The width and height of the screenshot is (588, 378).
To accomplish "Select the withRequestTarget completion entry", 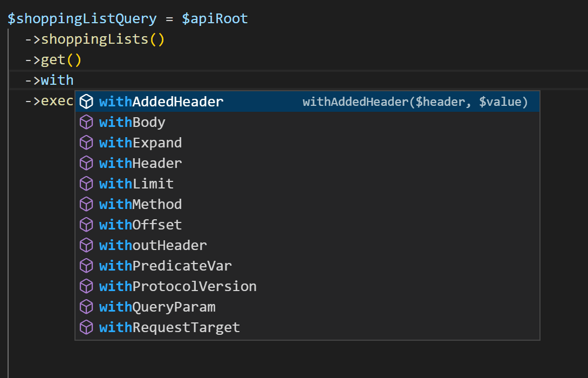I will (x=169, y=327).
